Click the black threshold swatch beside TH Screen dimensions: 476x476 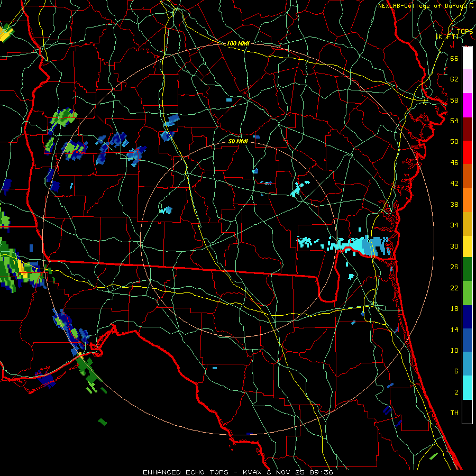click(467, 411)
